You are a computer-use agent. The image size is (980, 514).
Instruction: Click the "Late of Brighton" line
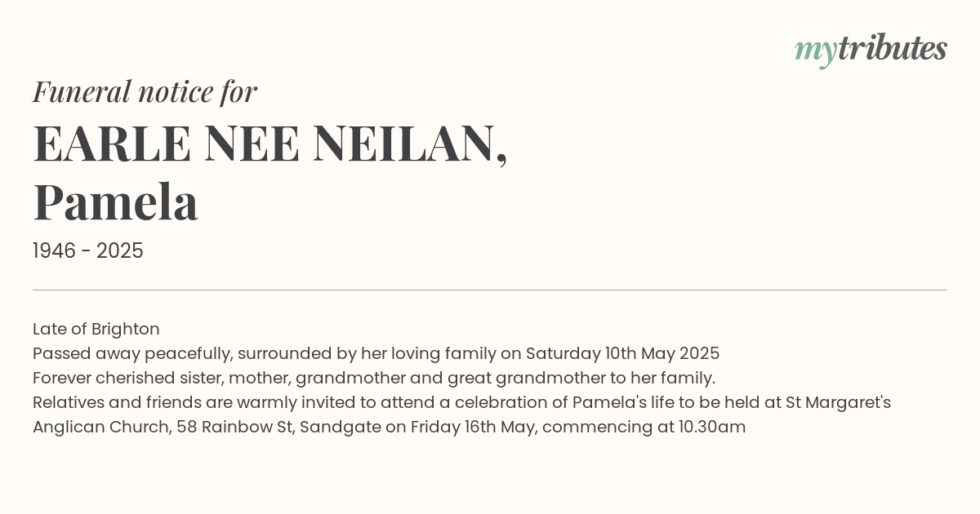(x=96, y=330)
